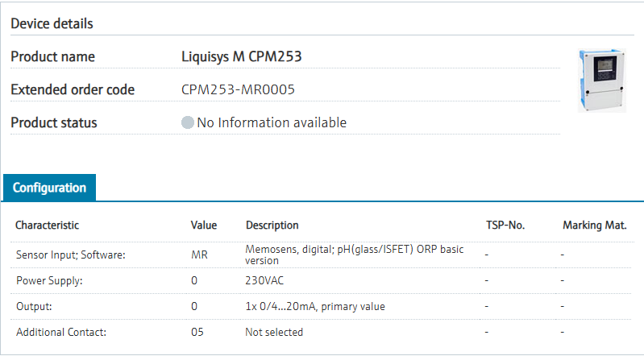This screenshot has width=644, height=356.
Task: Click the 'No Information available' status text
Action: click(x=272, y=123)
